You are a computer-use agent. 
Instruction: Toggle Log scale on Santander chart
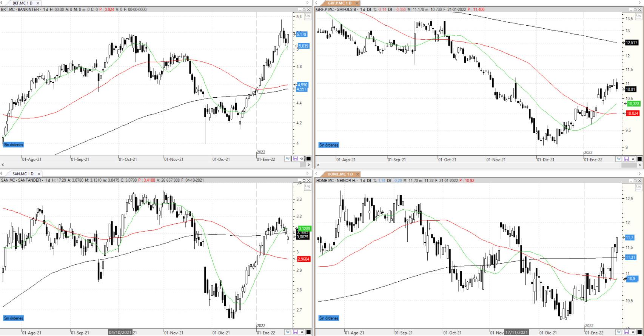coord(308,187)
